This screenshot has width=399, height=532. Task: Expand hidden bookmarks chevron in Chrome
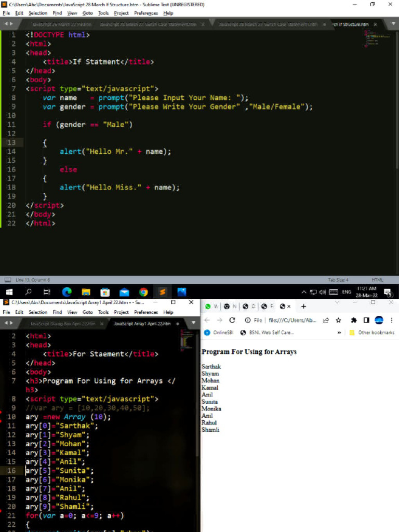339,332
